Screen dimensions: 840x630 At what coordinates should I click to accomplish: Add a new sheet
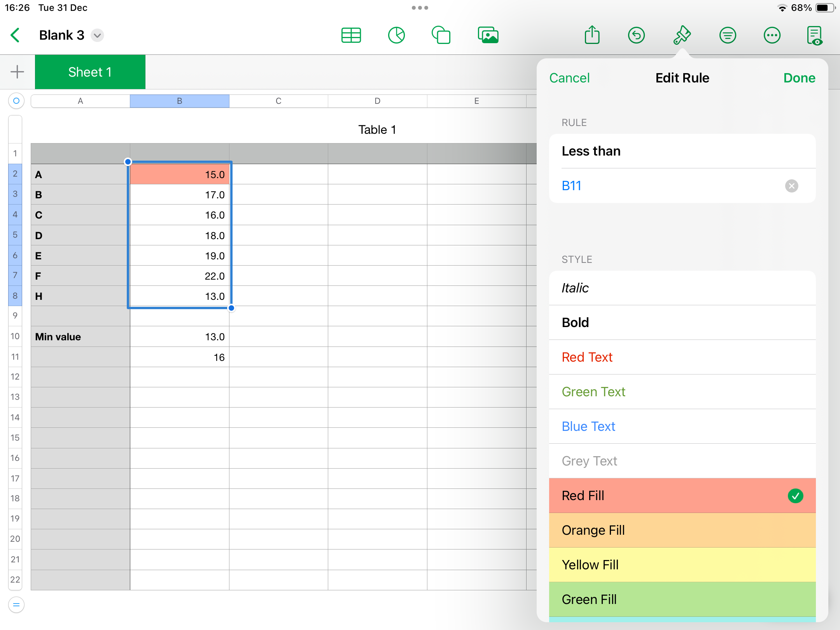tap(17, 72)
